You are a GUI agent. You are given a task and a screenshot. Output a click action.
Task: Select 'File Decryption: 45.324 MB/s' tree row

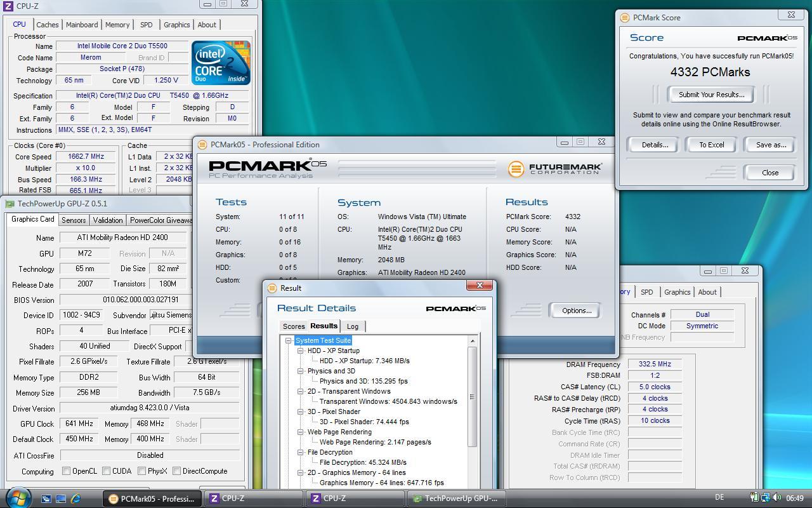(363, 462)
